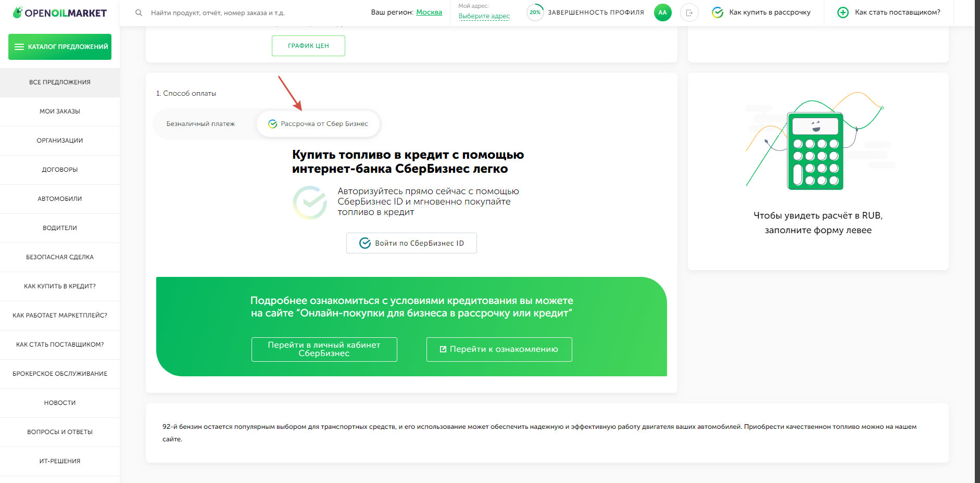
Task: Select Безналичный платеж payment method
Action: coord(200,124)
